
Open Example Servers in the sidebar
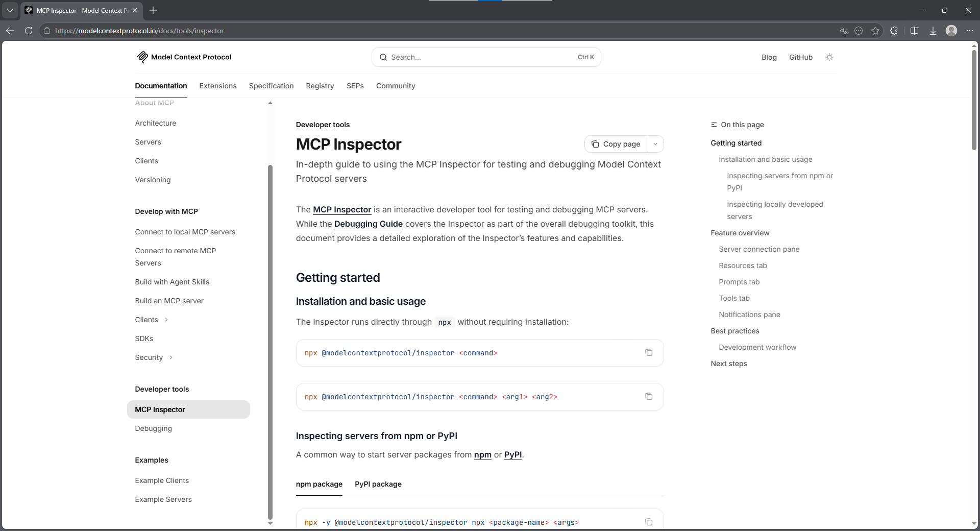pos(163,499)
